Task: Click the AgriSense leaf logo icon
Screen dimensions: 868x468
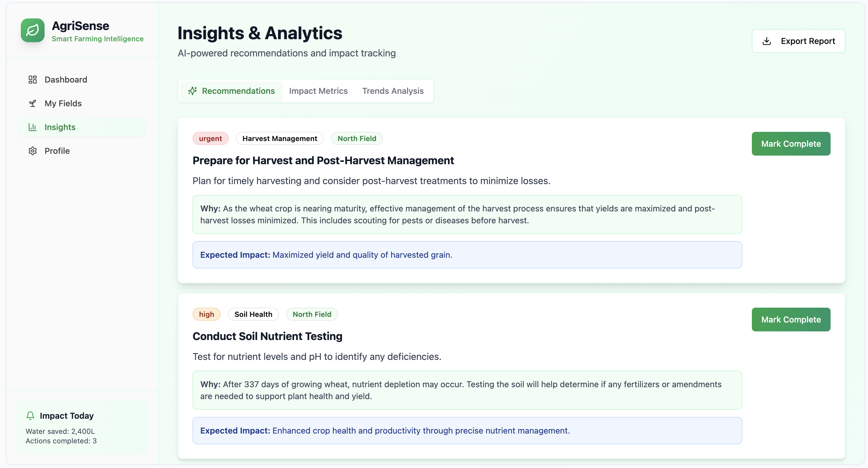Action: (33, 30)
